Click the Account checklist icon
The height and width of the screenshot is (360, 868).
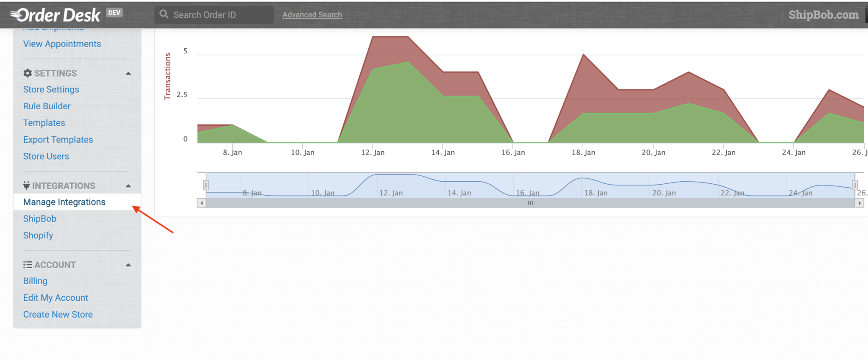click(x=28, y=265)
